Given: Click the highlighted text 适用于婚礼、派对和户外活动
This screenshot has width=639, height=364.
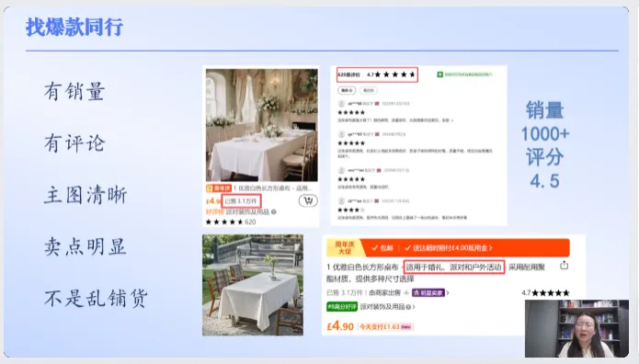Looking at the screenshot, I should click(453, 267).
